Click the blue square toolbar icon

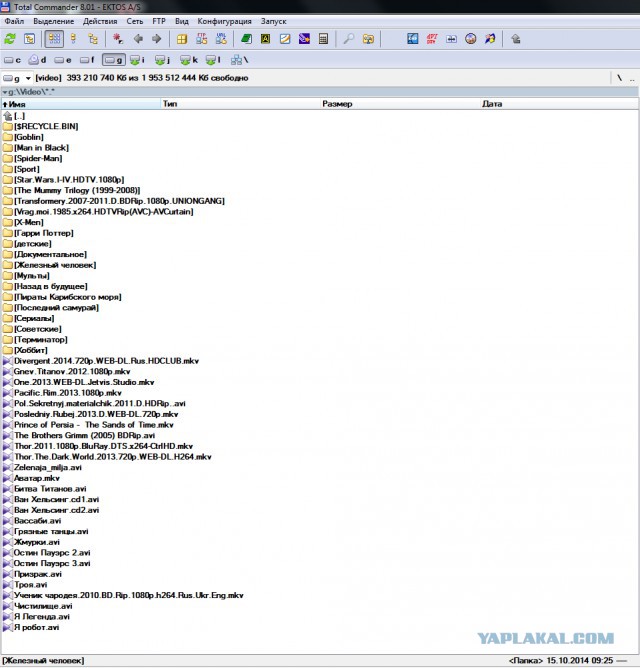[412, 39]
